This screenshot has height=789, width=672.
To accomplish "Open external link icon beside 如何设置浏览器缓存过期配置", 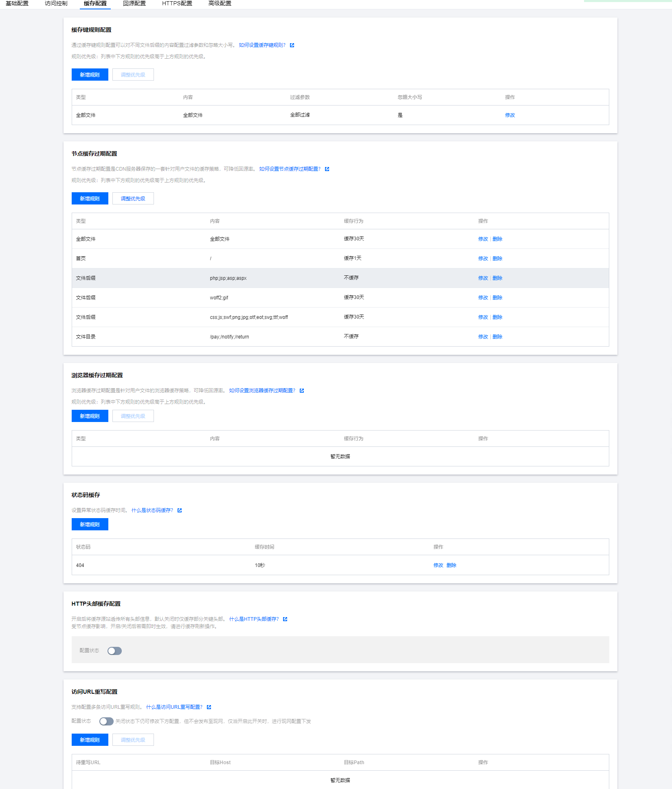I will [302, 391].
